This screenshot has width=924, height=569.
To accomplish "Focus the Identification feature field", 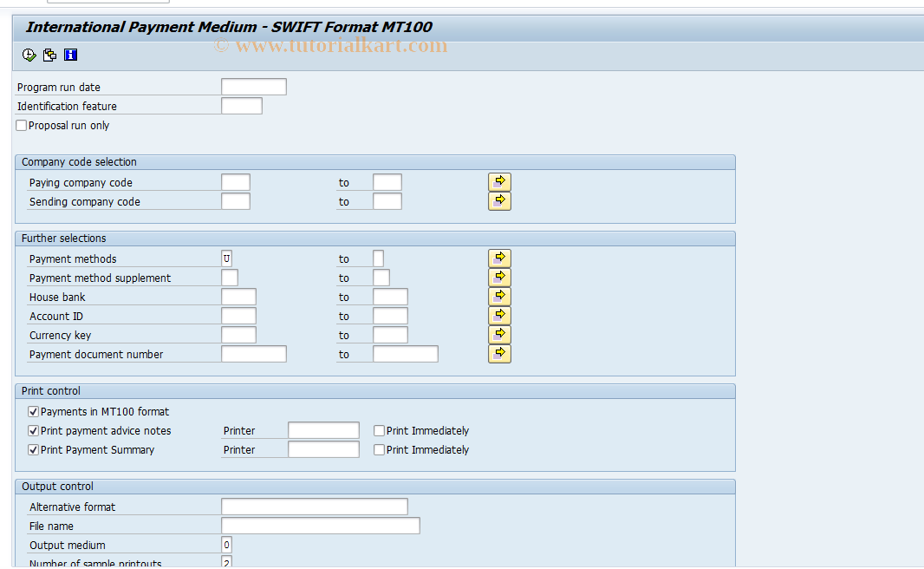I will coord(242,106).
